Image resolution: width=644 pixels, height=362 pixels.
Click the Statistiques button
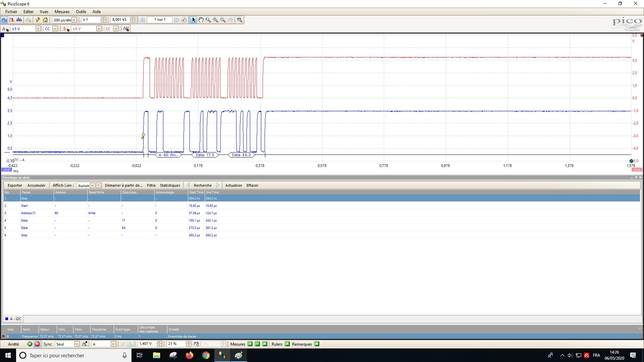[x=170, y=185]
